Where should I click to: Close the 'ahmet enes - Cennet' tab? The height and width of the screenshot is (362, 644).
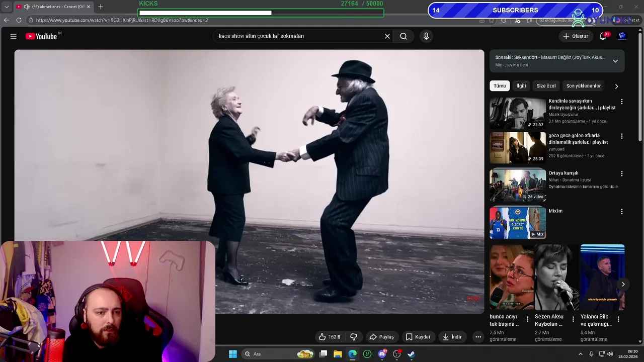pyautogui.click(x=88, y=7)
